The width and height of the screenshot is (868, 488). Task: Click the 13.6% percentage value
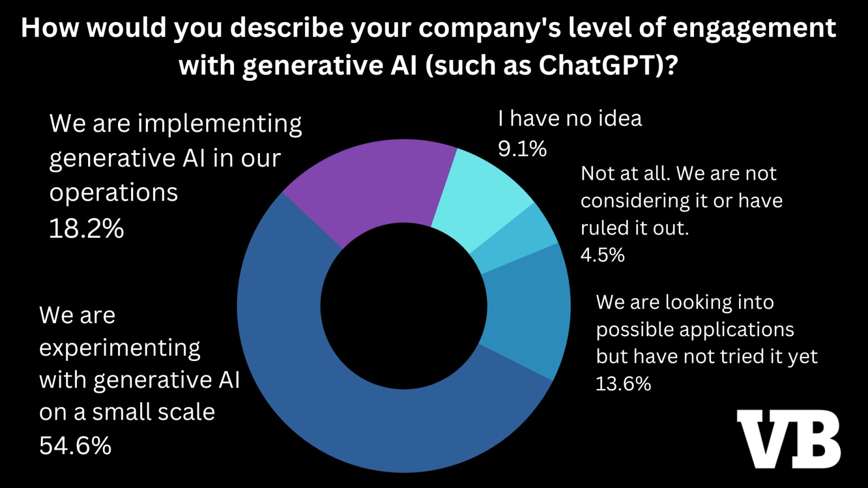pos(623,384)
